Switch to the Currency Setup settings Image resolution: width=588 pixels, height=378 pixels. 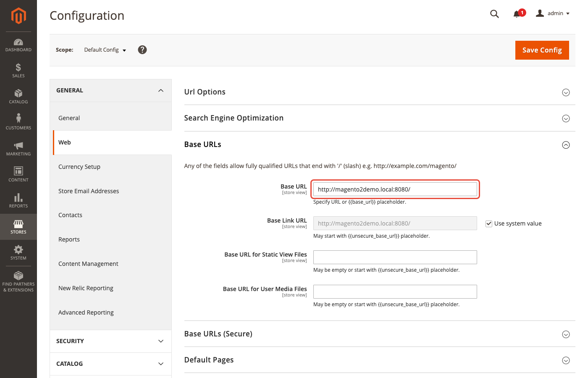click(x=79, y=167)
